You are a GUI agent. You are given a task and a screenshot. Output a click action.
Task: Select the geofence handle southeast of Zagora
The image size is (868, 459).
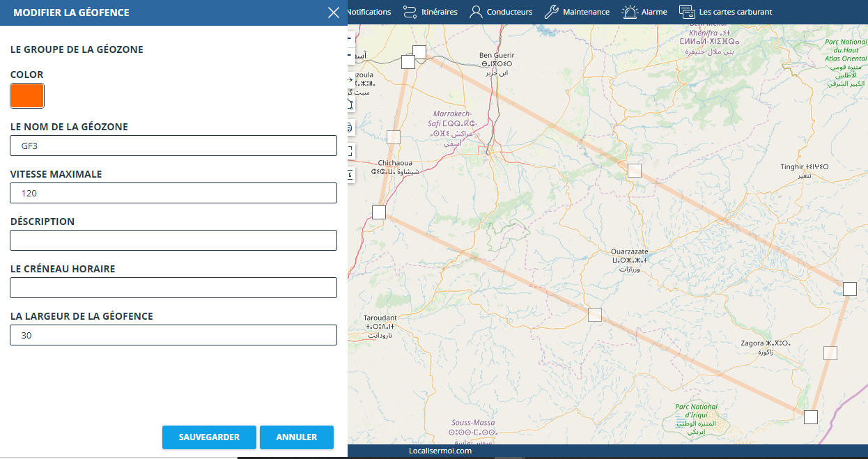810,417
